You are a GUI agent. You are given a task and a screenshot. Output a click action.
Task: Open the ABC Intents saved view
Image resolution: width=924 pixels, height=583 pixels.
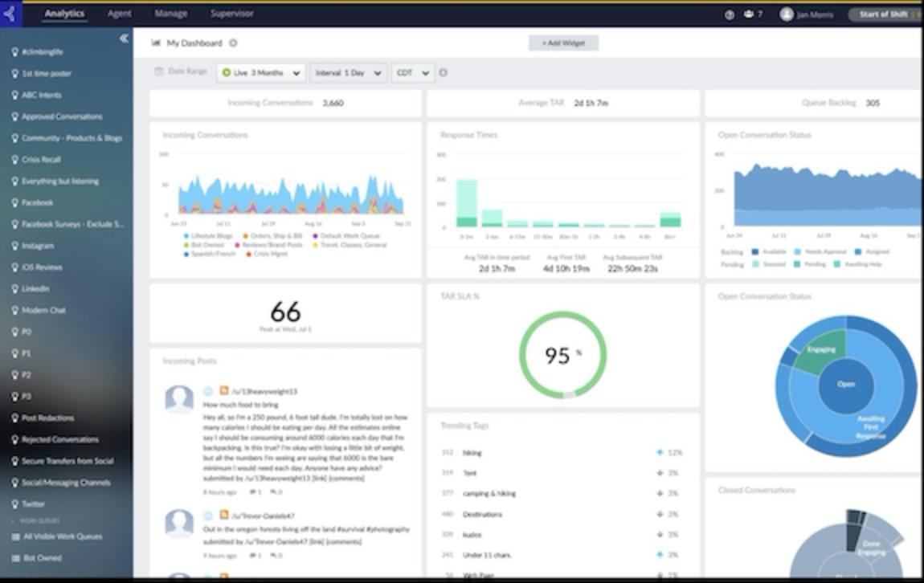pyautogui.click(x=41, y=95)
